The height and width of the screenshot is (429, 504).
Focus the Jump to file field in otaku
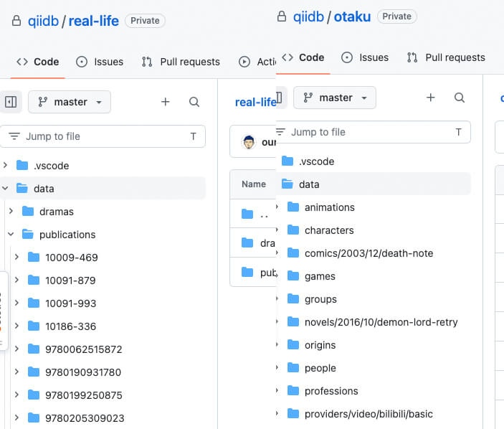click(373, 132)
